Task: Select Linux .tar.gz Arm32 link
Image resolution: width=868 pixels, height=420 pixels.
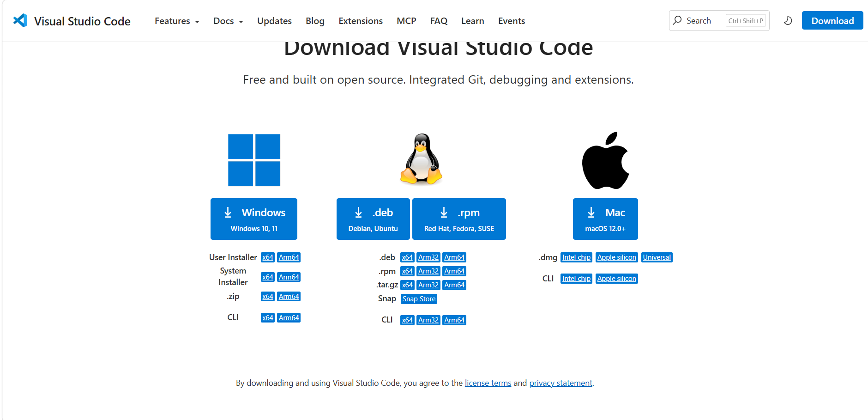Action: 428,285
